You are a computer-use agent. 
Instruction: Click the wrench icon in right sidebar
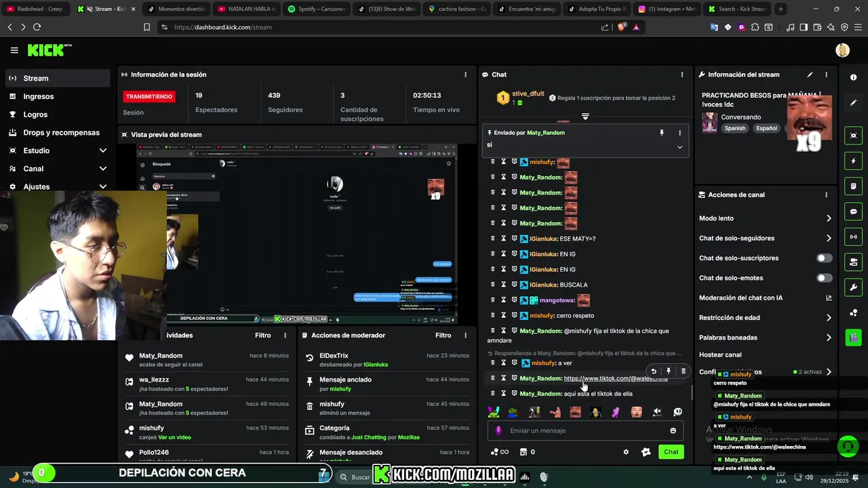pos(853,287)
